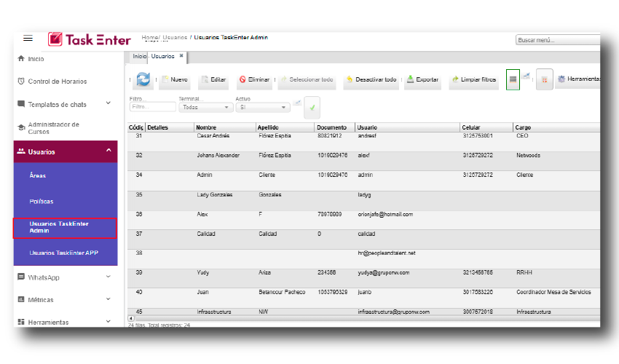
Task: Open the Terminal dropdown set to Todas
Action: coord(206,107)
